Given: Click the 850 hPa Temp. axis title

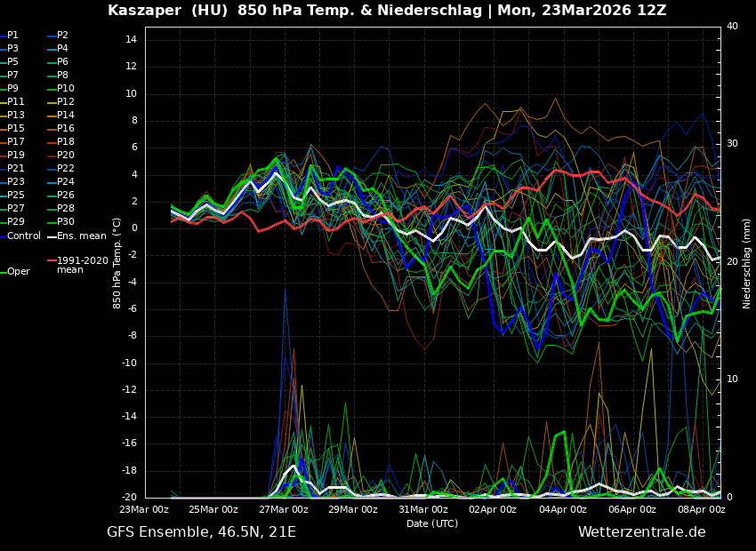Looking at the screenshot, I should click(x=117, y=263).
